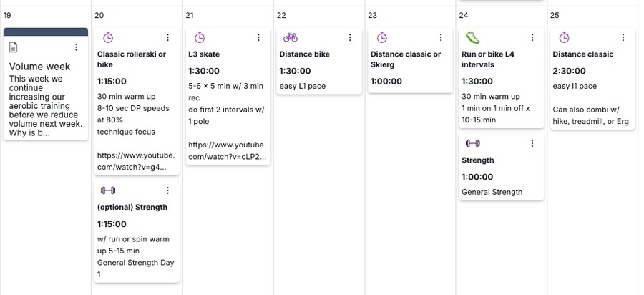Viewport: 644px width, 295px height.
Task: Click the running shoe icon on L4 intervals
Action: 473,37
